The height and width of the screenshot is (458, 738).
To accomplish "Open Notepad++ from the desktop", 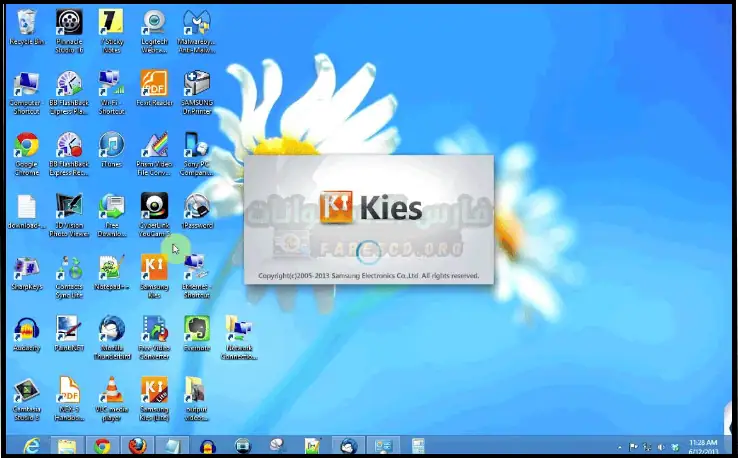I will [111, 268].
